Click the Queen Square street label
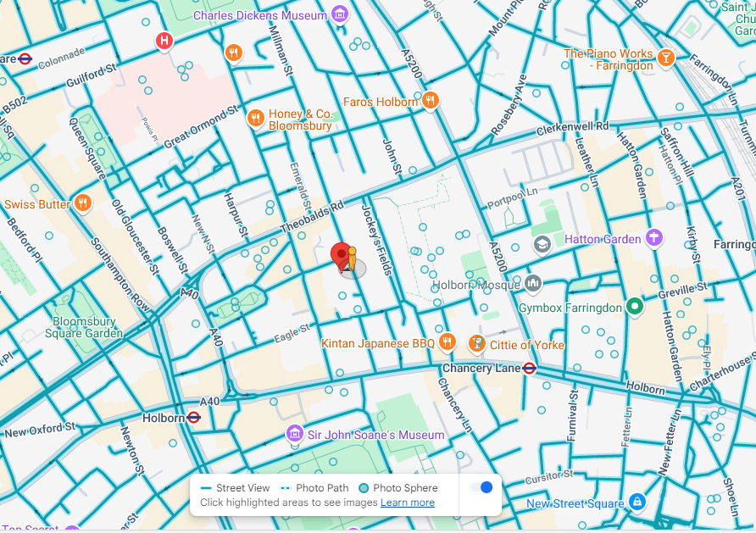Viewport: 756px width, 533px height. 88,148
